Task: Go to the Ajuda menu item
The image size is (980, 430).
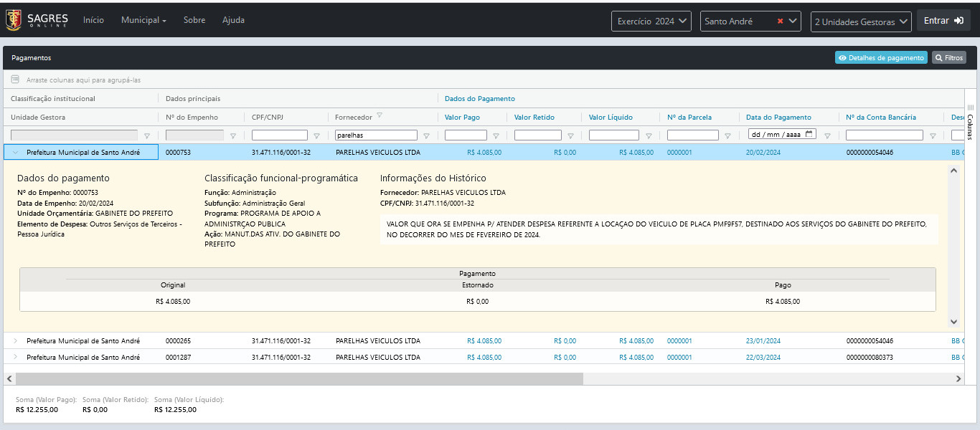Action: tap(233, 20)
